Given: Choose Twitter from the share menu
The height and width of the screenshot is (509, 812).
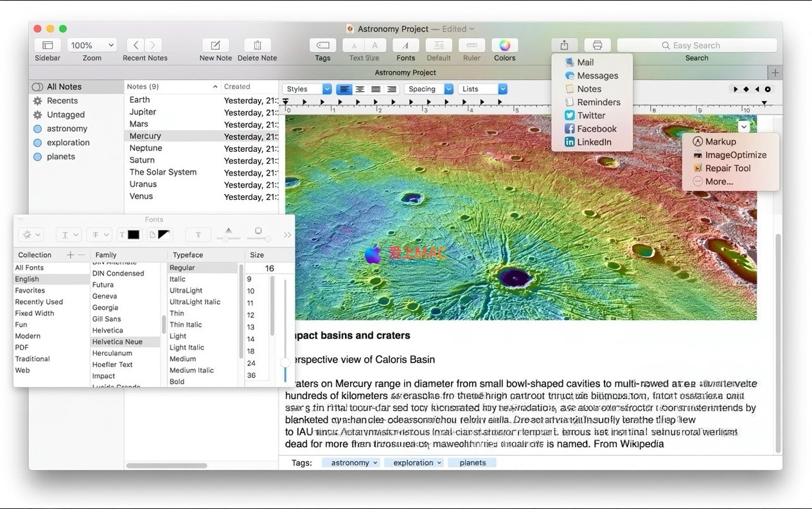Looking at the screenshot, I should [x=590, y=116].
